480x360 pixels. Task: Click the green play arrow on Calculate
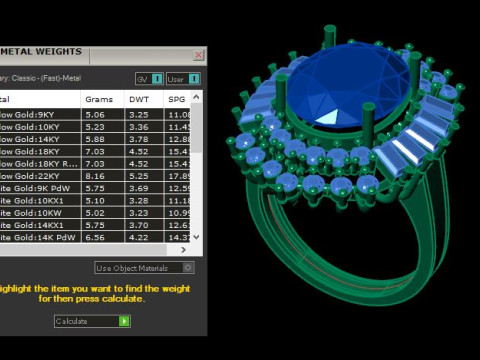pyautogui.click(x=124, y=321)
